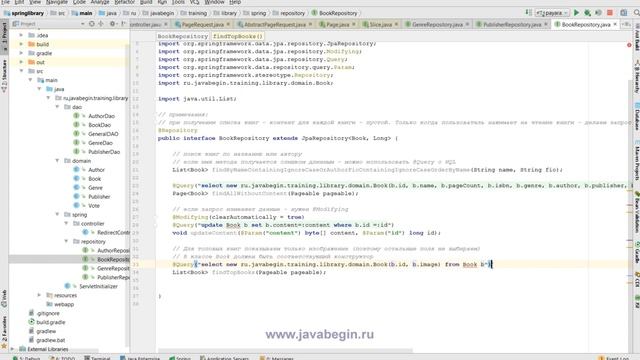Collapse the src folder
This screenshot has width=640, height=360.
pos(21,71)
